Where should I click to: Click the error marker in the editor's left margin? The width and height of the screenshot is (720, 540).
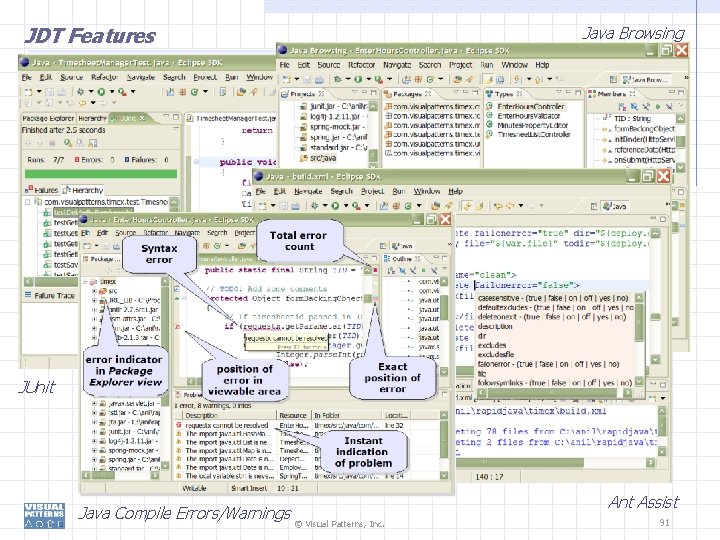tap(177, 327)
